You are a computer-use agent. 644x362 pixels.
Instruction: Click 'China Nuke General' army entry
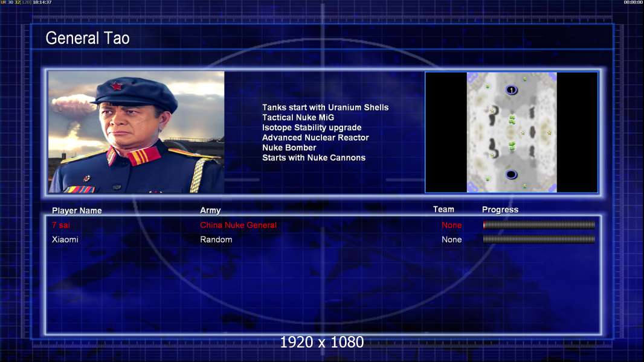tap(238, 225)
